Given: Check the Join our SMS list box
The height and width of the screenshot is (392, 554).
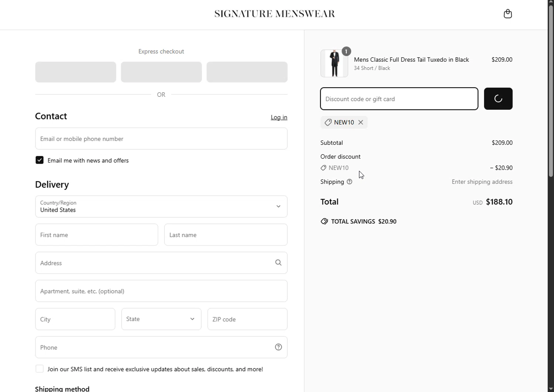Looking at the screenshot, I should tap(40, 369).
